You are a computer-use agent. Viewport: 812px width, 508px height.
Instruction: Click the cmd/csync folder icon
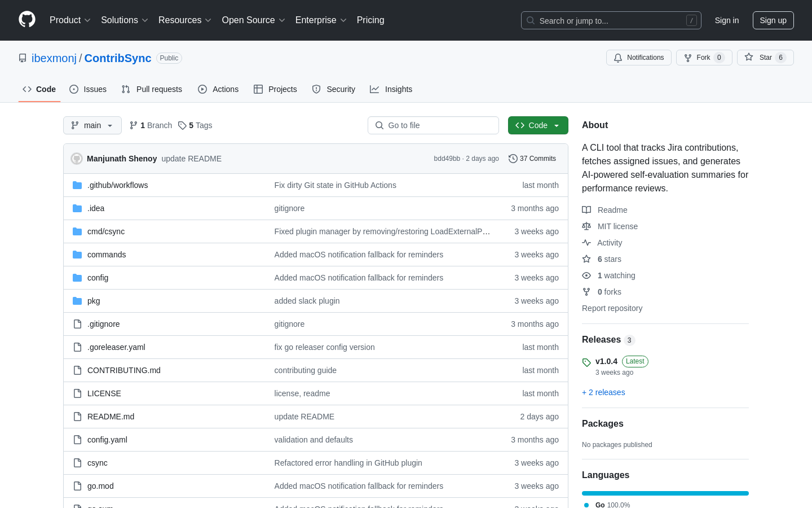[77, 231]
